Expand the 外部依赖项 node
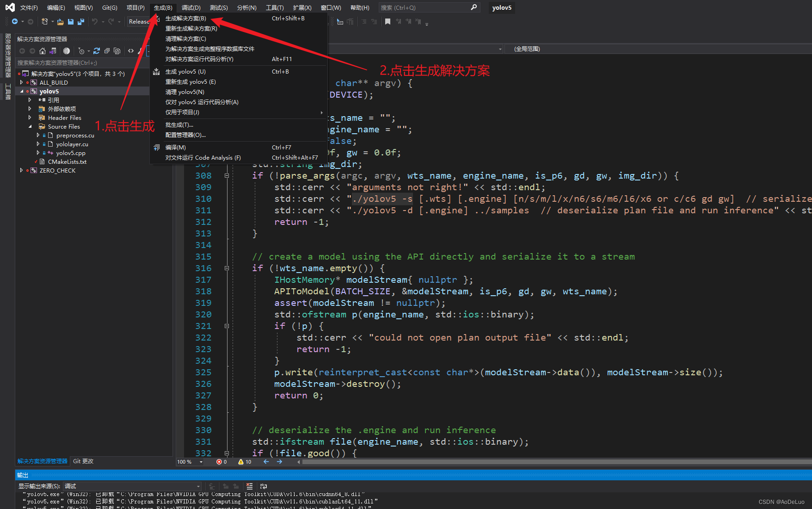This screenshot has height=509, width=812. coord(30,109)
